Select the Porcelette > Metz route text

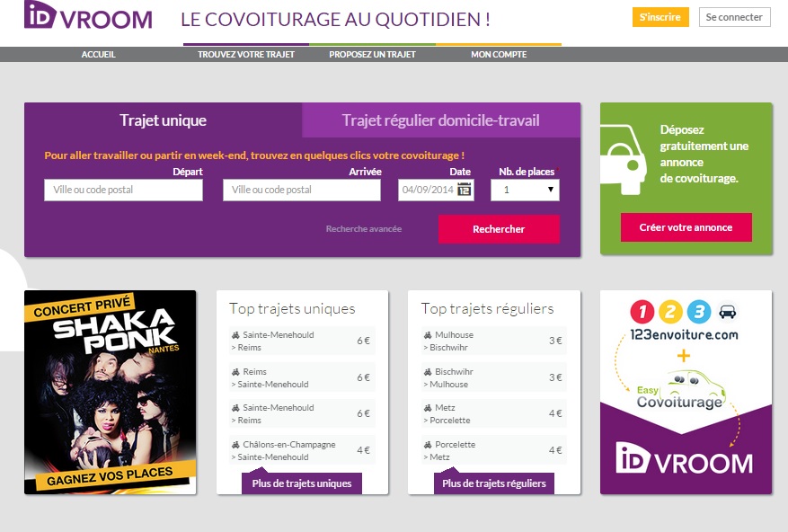449,450
